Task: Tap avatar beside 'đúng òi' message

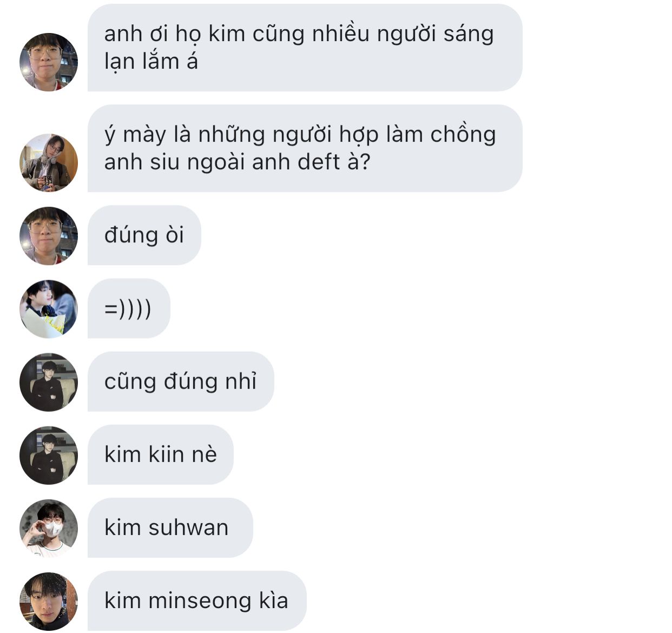Action: [x=49, y=235]
